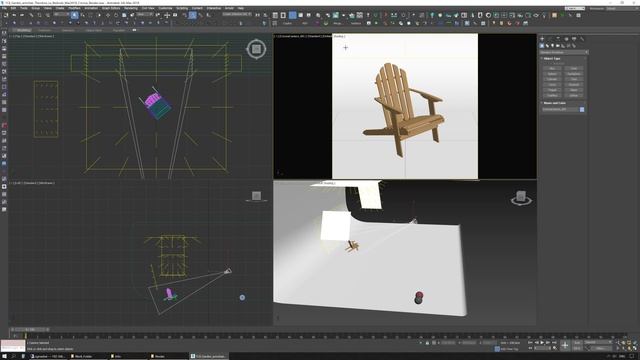640x360 pixels.
Task: Click the Orbit viewport navigation icon
Action: (629, 348)
